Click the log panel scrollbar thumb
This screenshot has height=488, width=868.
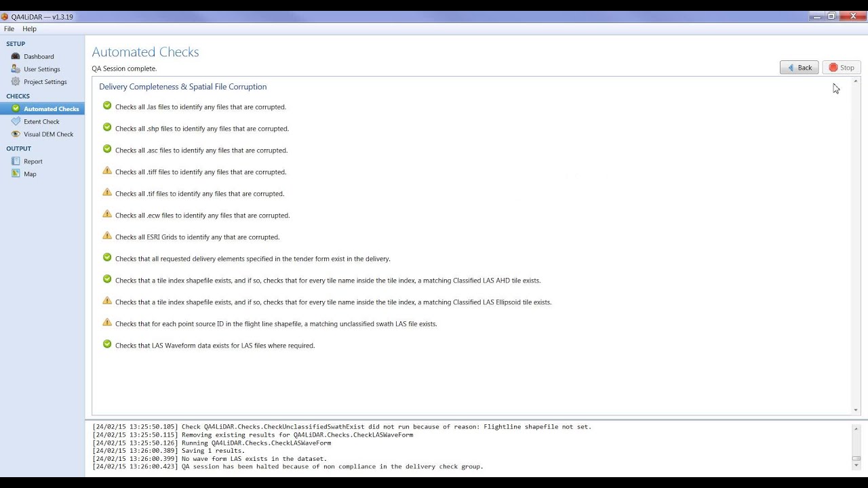tap(856, 458)
